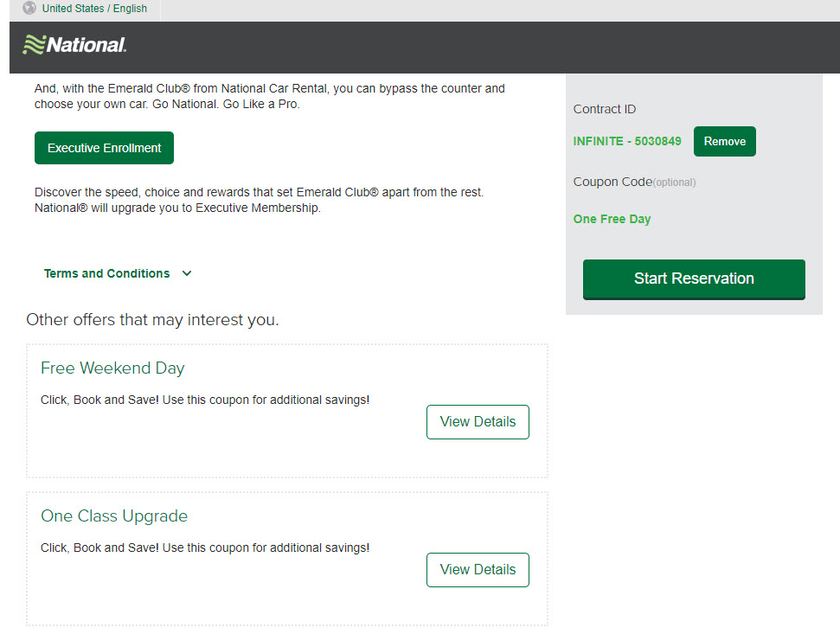Click the National logo
The width and height of the screenshot is (840, 634).
click(x=74, y=44)
